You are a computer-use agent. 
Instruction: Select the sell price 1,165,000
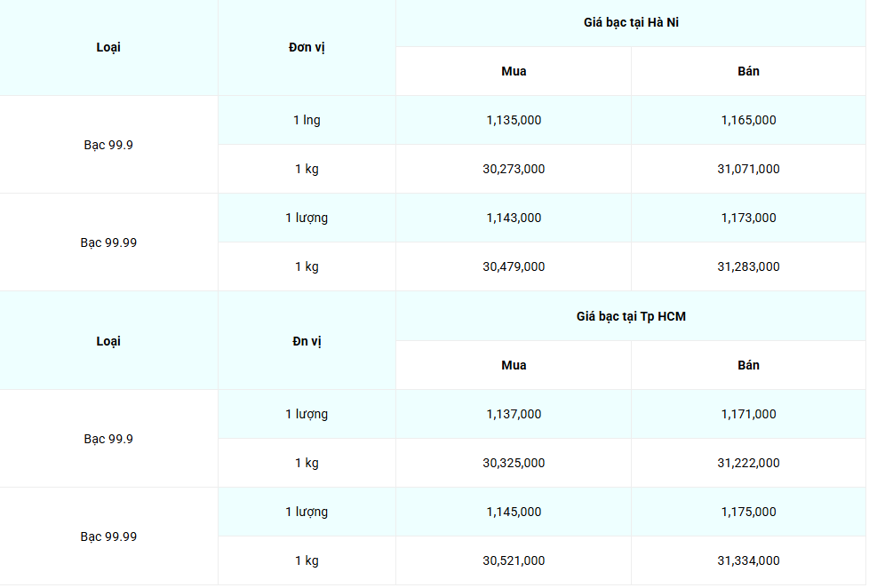(x=748, y=120)
